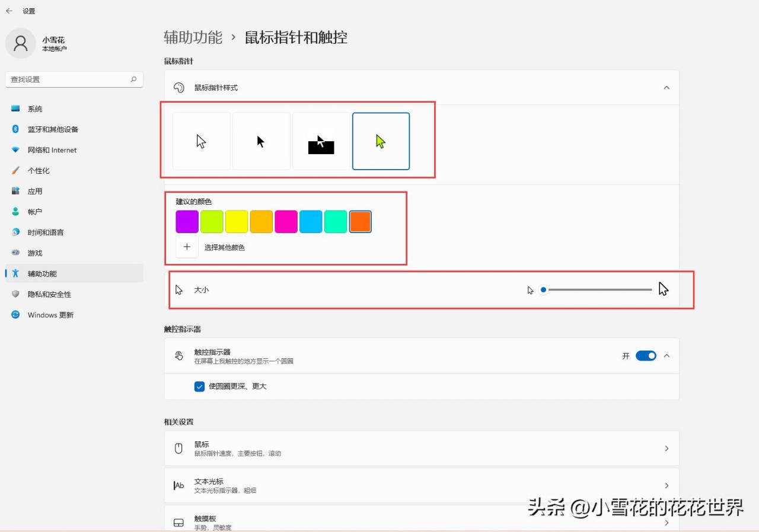Click the small pointer icon left of slider
The width and height of the screenshot is (759, 532).
(x=531, y=290)
